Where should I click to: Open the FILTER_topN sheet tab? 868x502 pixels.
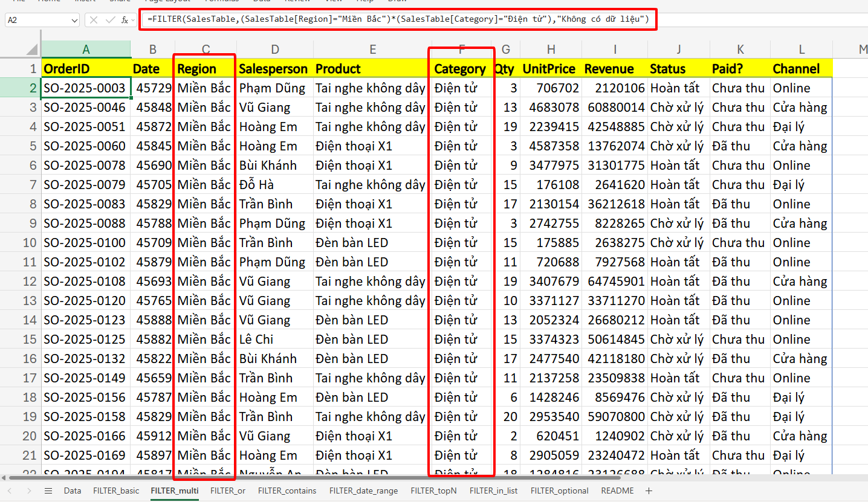pyautogui.click(x=434, y=491)
